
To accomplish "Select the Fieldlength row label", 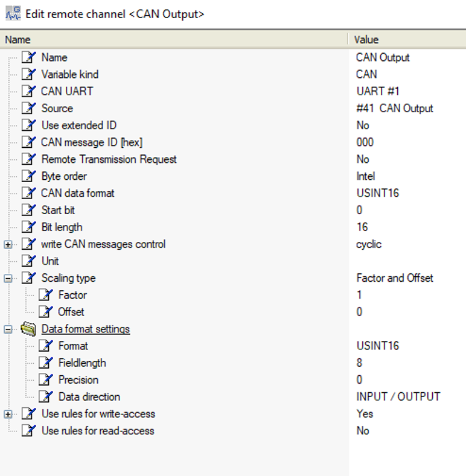I will click(82, 363).
